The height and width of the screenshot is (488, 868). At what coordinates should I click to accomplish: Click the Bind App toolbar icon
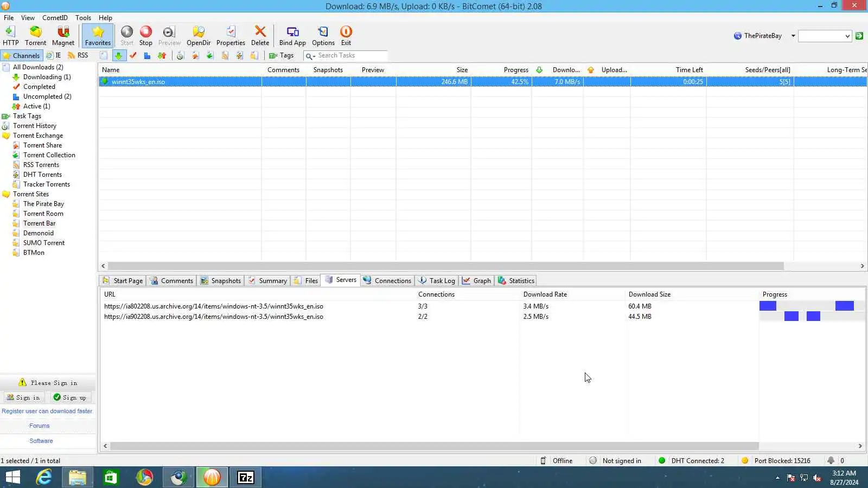tap(292, 36)
